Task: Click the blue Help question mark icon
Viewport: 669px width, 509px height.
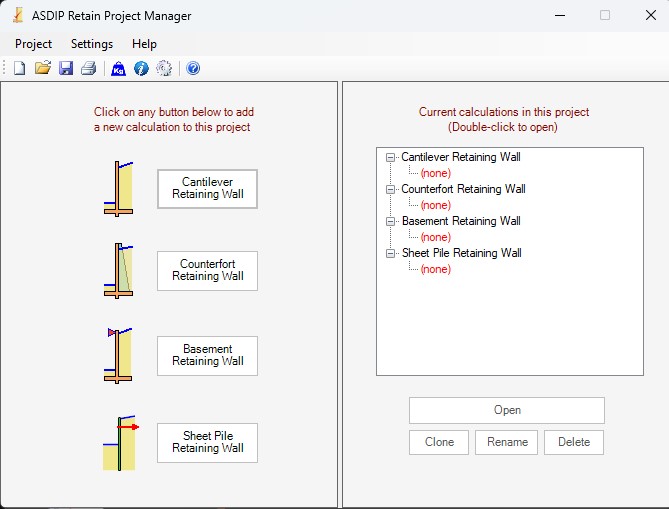Action: [x=193, y=68]
